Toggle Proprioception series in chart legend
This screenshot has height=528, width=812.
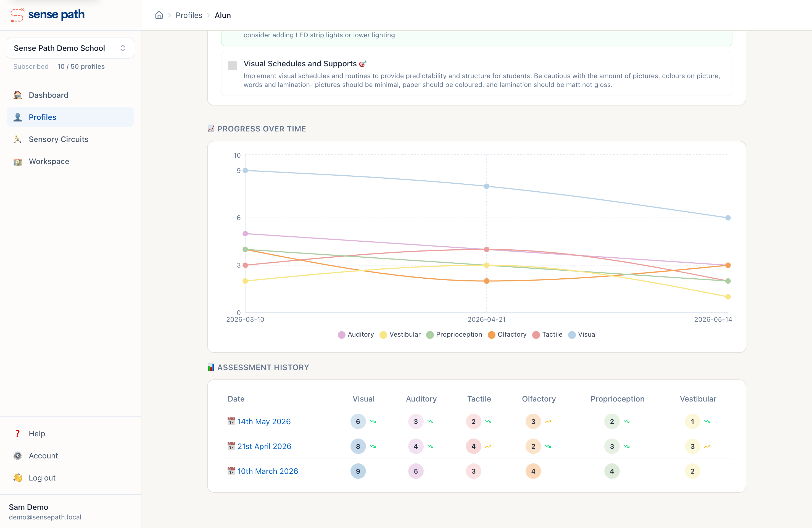click(x=454, y=335)
